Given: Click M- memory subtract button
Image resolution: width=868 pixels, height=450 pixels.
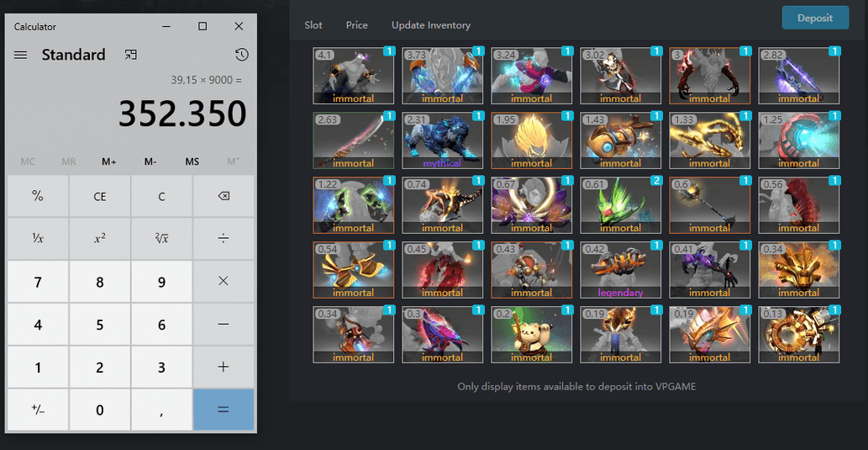Looking at the screenshot, I should click(x=150, y=161).
